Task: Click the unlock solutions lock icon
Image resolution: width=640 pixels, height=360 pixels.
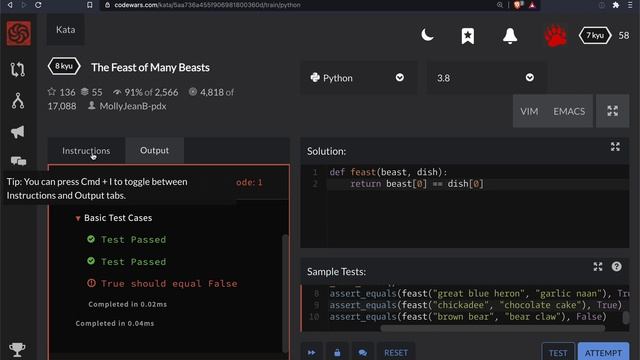Action: pos(337,352)
